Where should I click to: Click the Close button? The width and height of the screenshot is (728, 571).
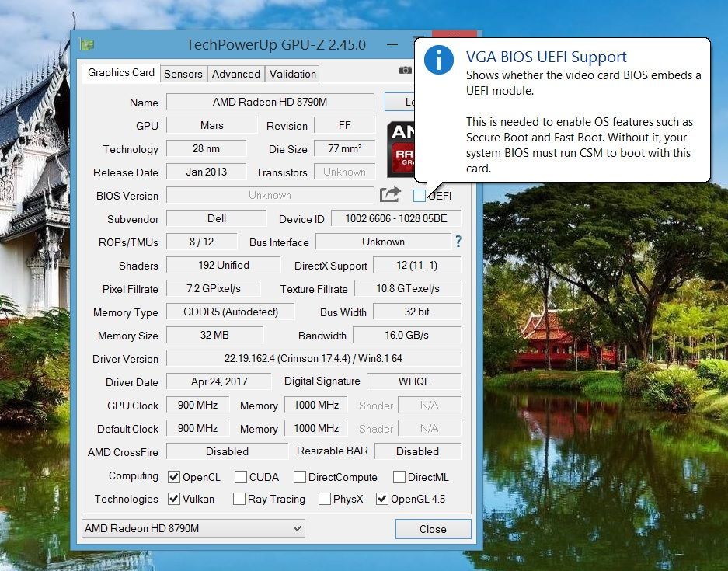tap(434, 529)
